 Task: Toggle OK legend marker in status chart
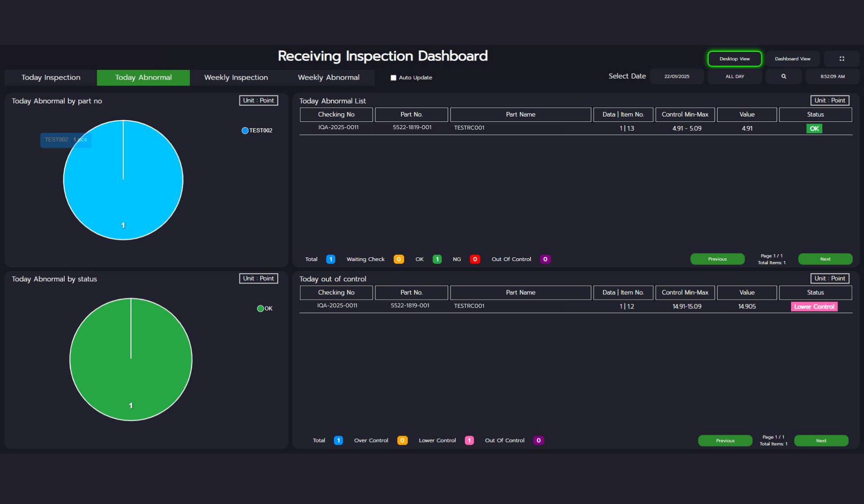click(260, 309)
